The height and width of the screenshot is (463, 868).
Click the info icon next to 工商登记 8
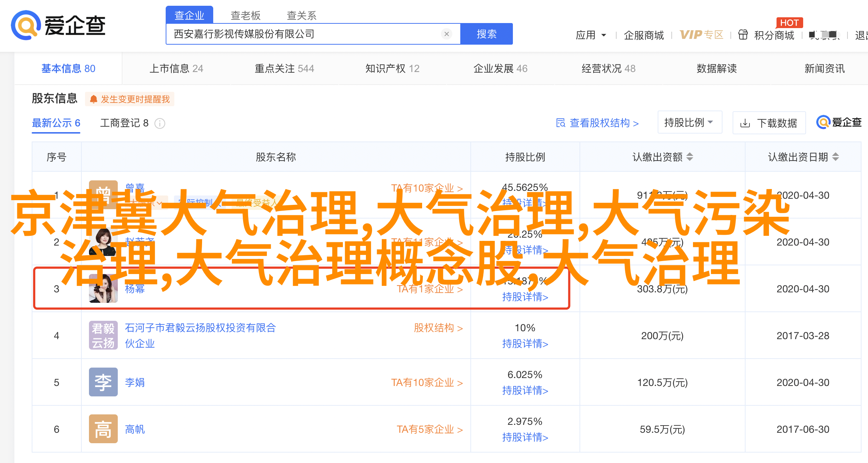tap(160, 123)
